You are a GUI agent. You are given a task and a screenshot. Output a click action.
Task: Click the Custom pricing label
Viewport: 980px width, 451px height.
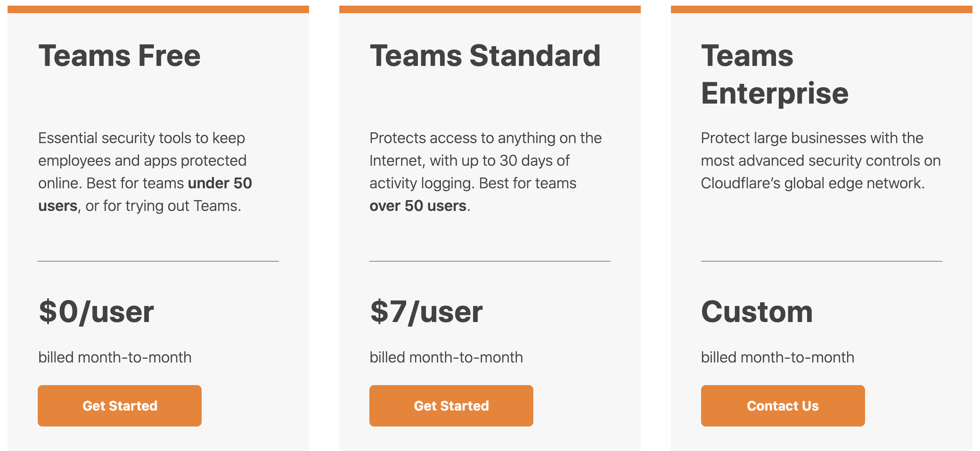(757, 311)
